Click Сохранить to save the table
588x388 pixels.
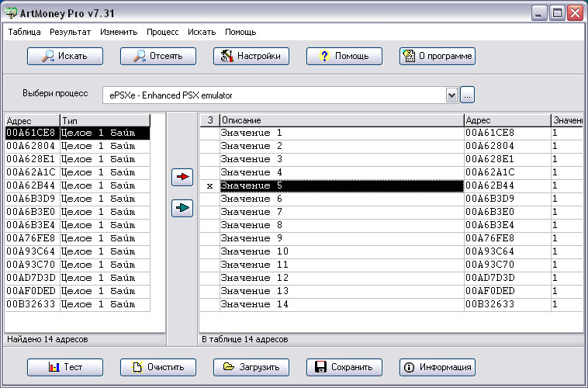[x=344, y=367]
